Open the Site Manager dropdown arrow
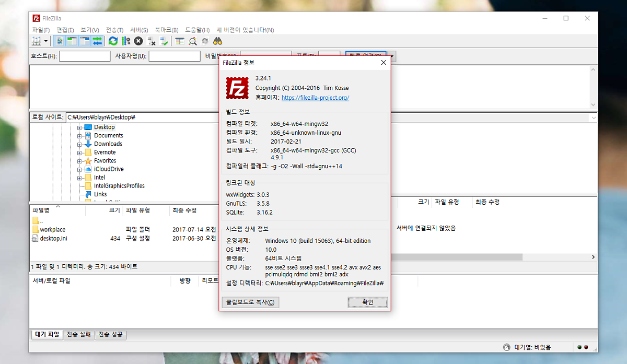 46,41
